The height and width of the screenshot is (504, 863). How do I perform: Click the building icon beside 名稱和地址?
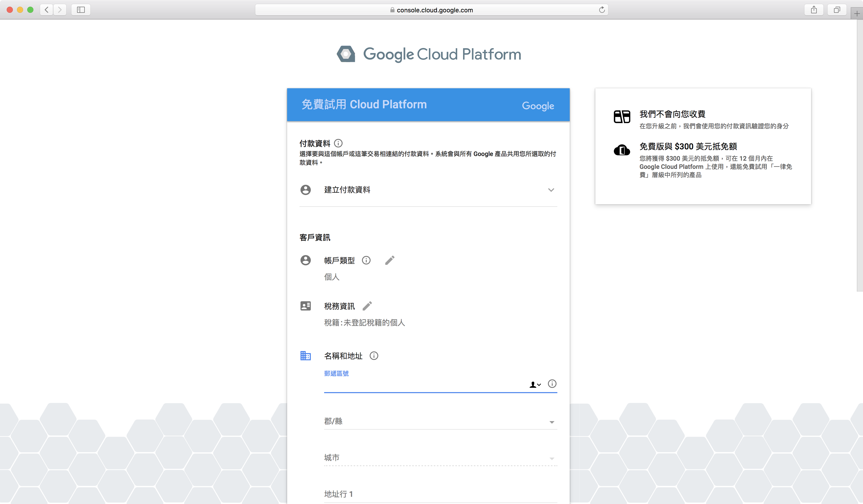tap(305, 356)
